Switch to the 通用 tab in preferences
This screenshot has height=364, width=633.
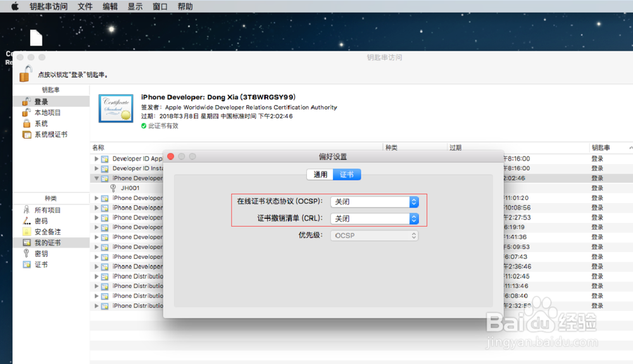tap(320, 174)
